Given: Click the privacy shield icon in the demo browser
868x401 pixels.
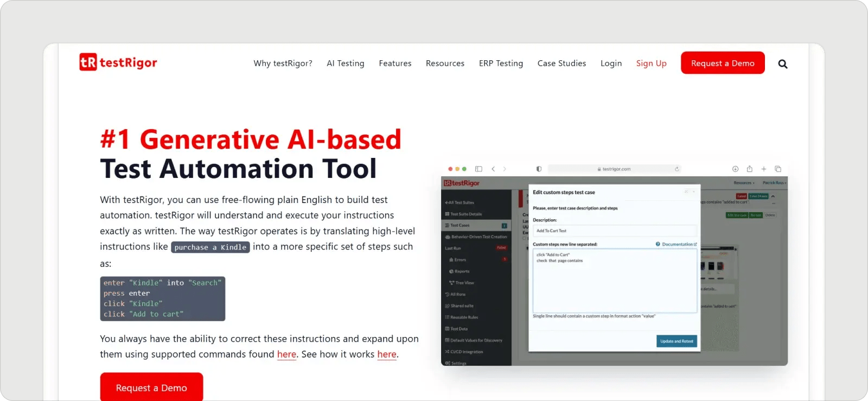Looking at the screenshot, I should [539, 169].
